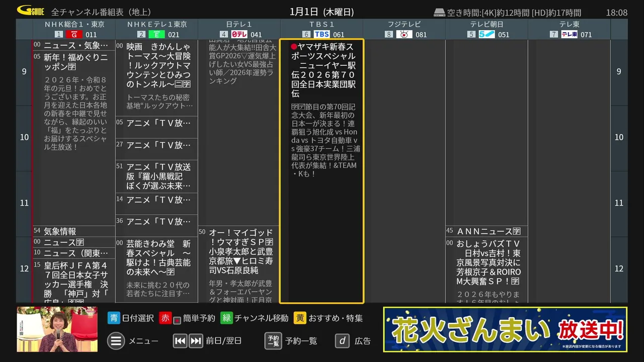
Task: Click the recording disk space icon
Action: [440, 12]
